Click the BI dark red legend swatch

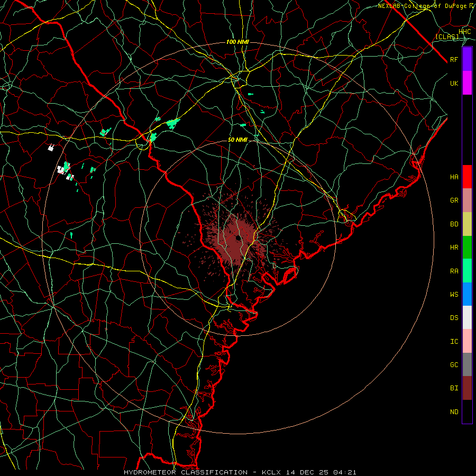[x=467, y=388]
